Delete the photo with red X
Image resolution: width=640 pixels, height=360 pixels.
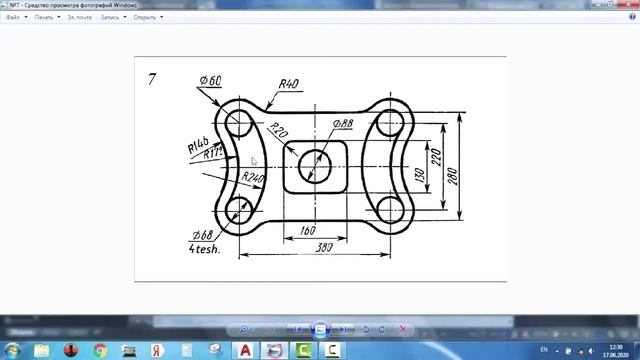pos(403,329)
